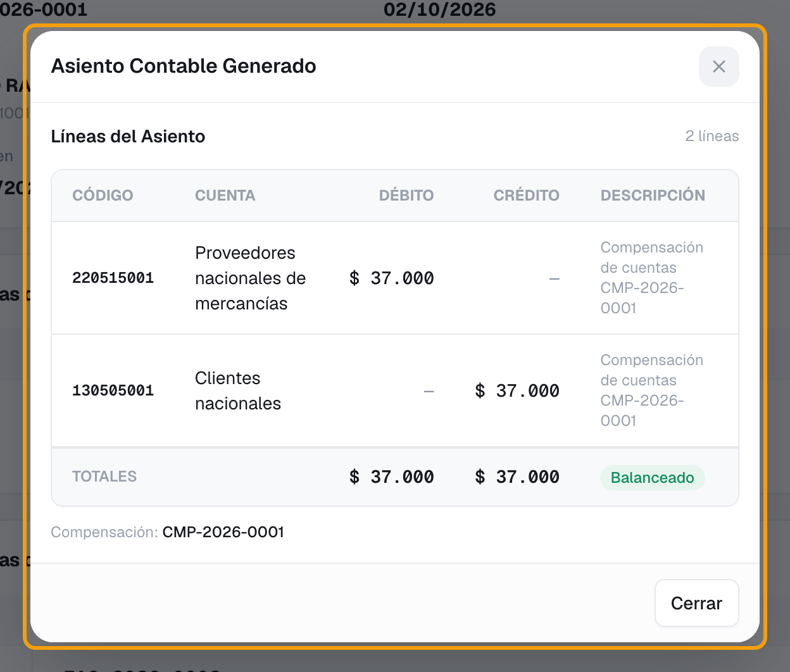Click the debit amount for Proveedores row
790x672 pixels.
(x=392, y=278)
